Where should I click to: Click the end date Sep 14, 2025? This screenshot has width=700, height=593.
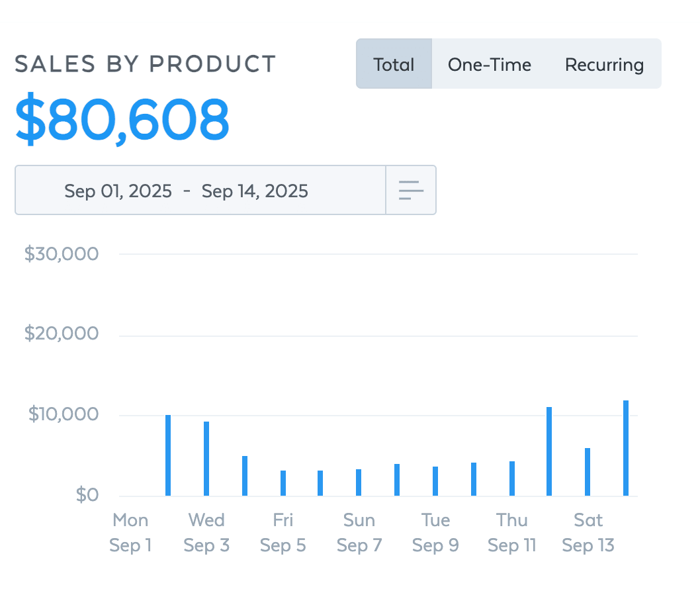point(255,191)
